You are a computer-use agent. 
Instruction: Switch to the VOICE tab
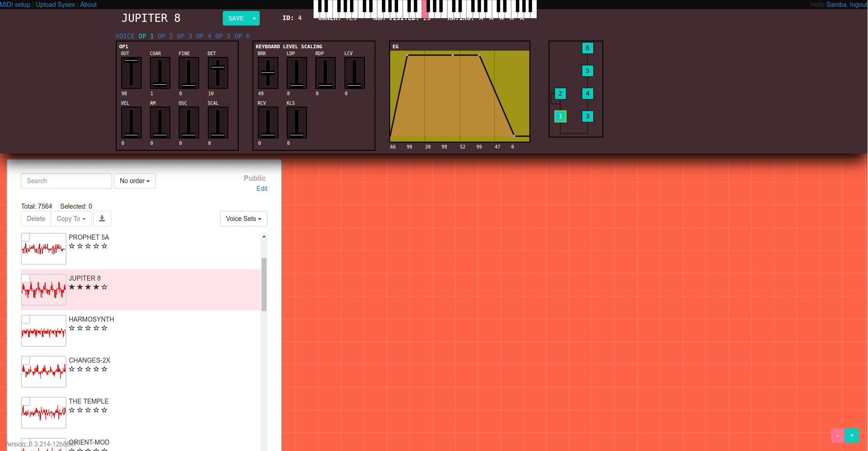(x=125, y=36)
